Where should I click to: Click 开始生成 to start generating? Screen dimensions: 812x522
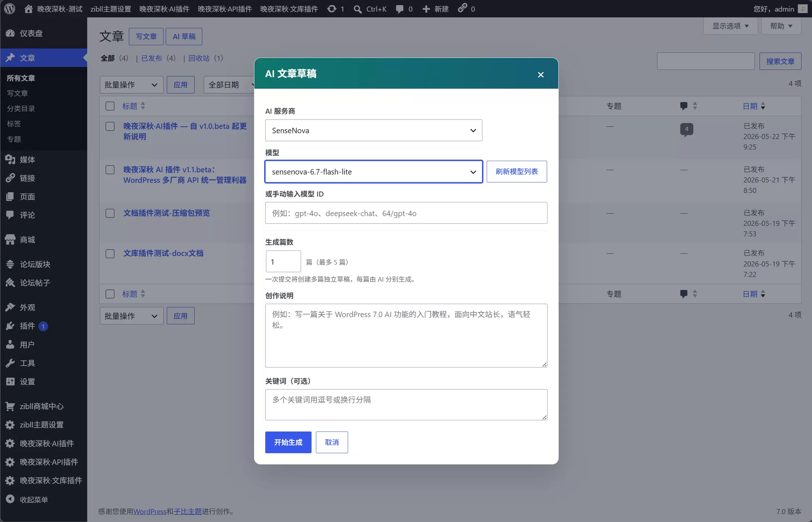pos(288,442)
